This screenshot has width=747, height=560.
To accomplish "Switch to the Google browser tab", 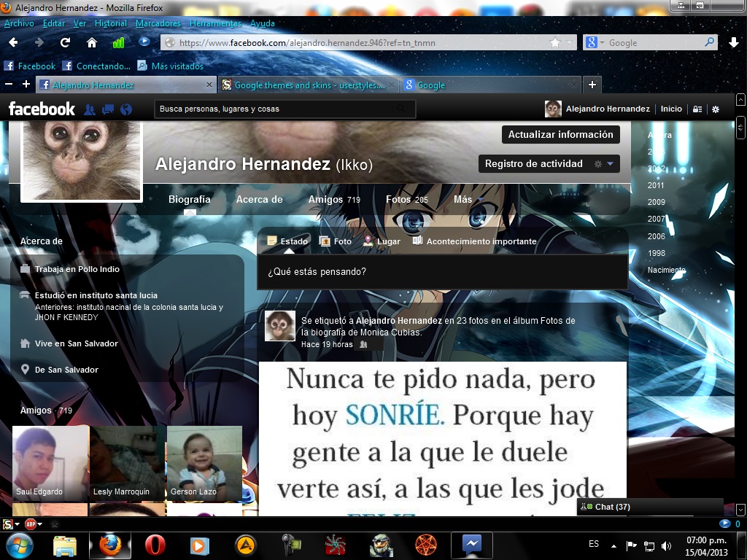I will [x=491, y=85].
